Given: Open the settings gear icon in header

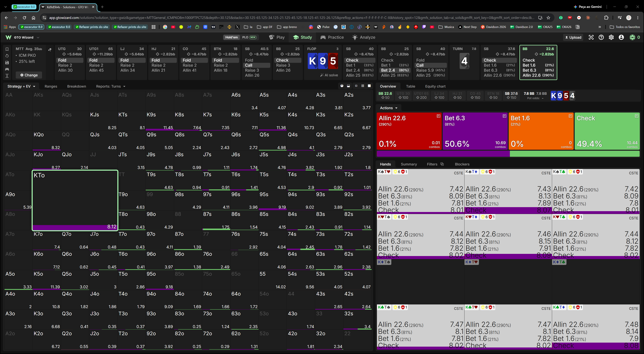Looking at the screenshot, I should pyautogui.click(x=611, y=37).
